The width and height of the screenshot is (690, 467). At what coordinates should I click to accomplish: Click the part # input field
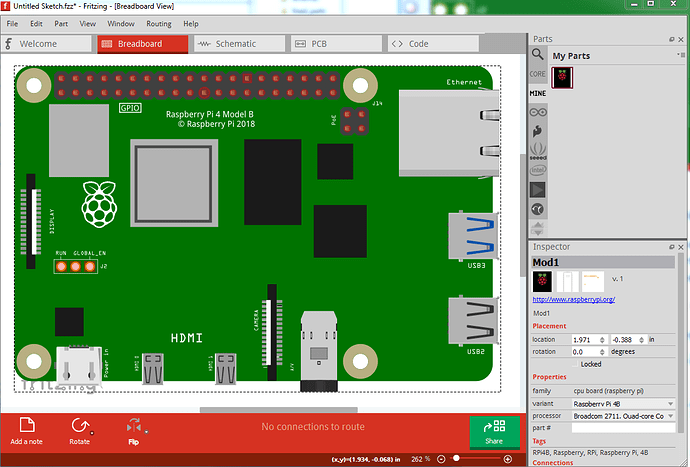[623, 428]
